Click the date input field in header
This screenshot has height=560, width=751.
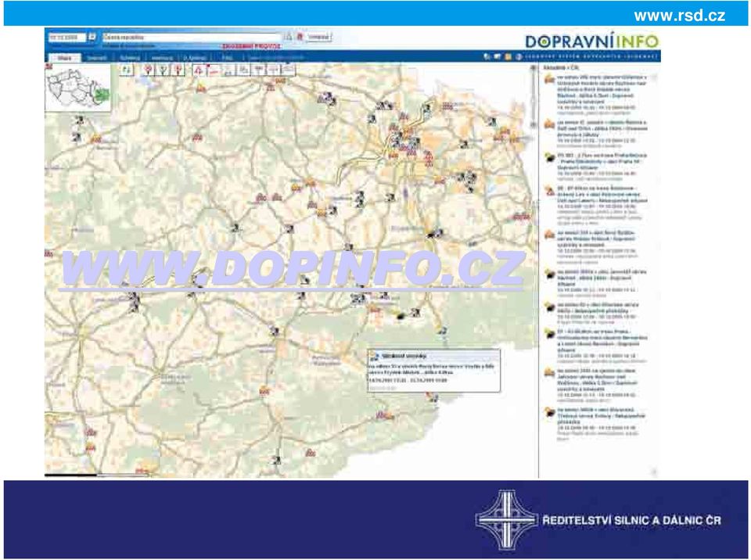click(x=67, y=38)
